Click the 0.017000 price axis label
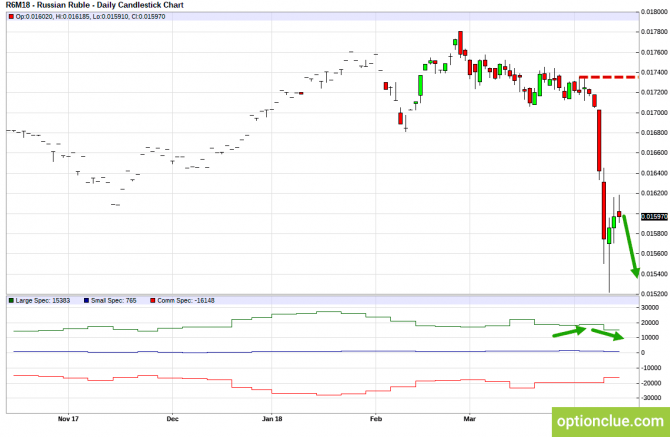Screen dimensions: 670x437 [654, 113]
